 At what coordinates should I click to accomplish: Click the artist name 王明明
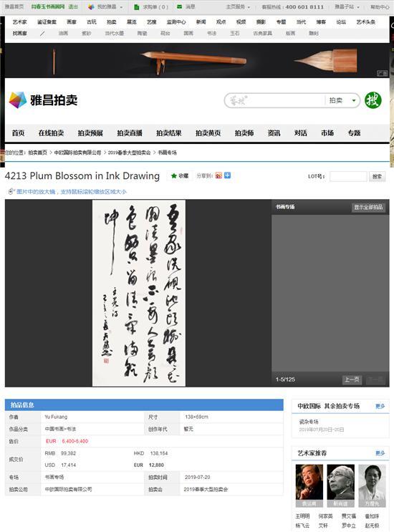point(302,516)
